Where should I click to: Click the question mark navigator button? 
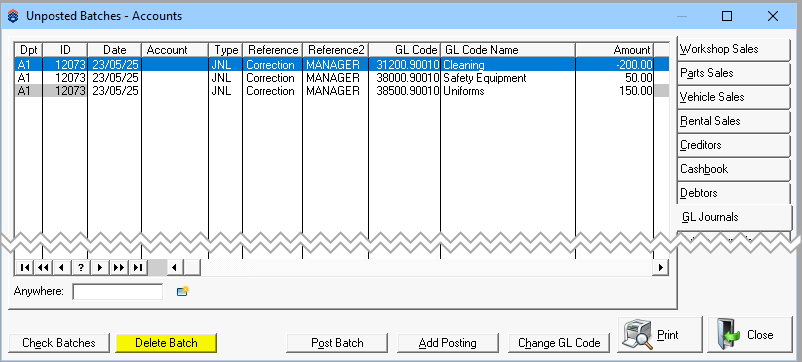click(81, 267)
